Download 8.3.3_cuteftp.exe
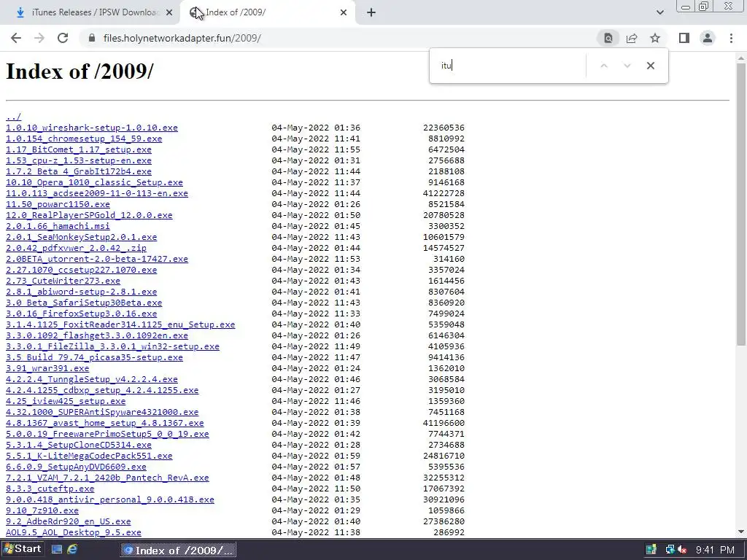The height and width of the screenshot is (560, 747). click(50, 489)
